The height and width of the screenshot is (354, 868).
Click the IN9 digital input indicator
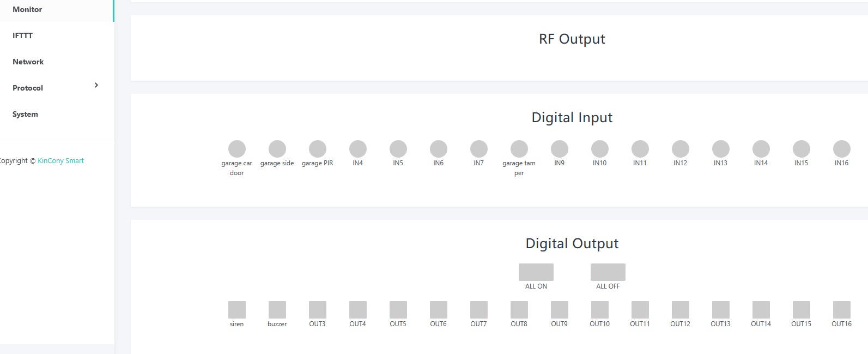[x=559, y=149]
